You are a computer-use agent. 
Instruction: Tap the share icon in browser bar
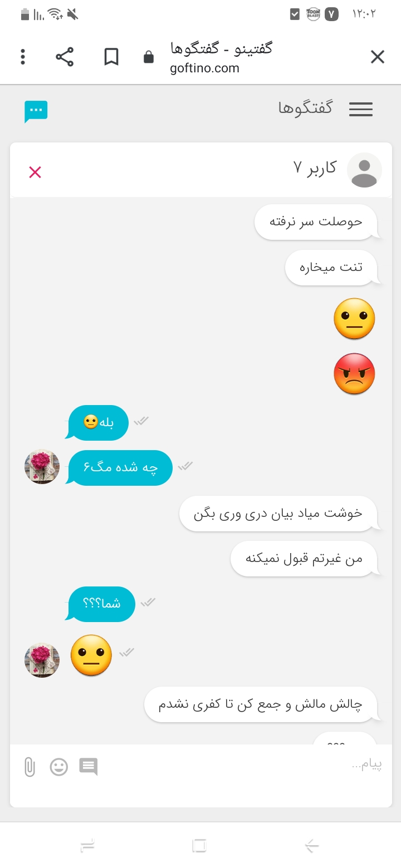tap(65, 57)
